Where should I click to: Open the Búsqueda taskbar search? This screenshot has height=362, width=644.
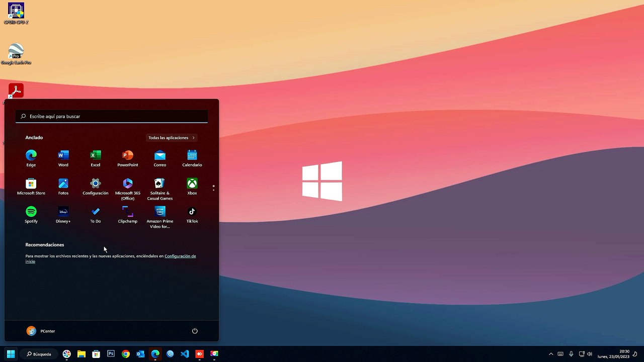[39, 354]
